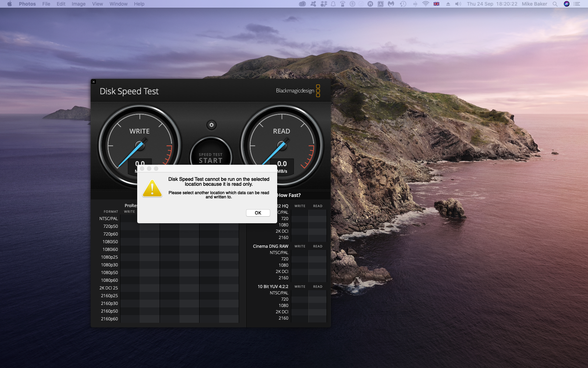
Task: Open the Apple menu
Action: (9, 4)
